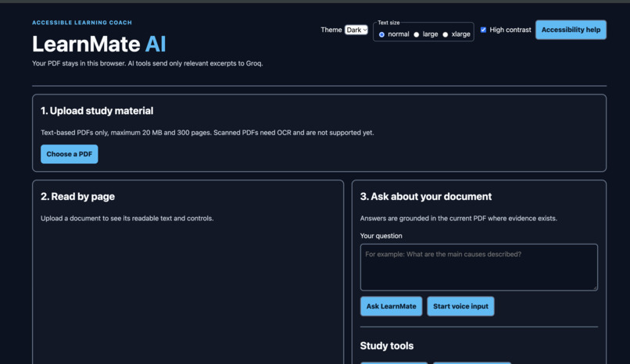Click the Study tools heading
The image size is (630, 364).
(386, 346)
